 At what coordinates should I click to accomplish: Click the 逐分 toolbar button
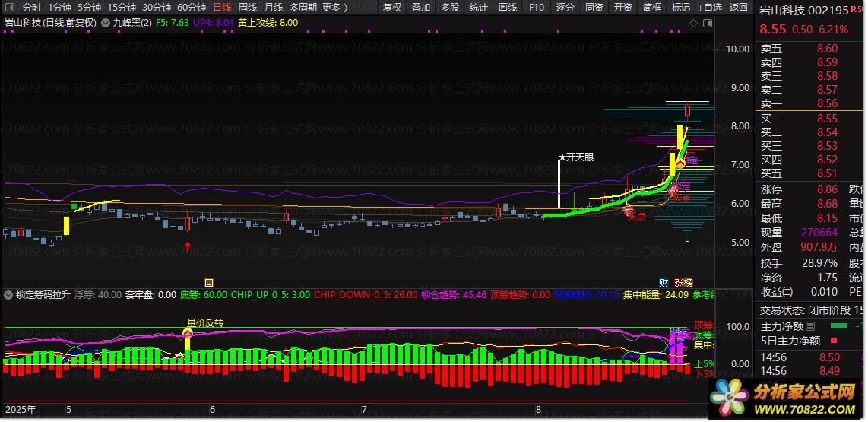tap(565, 7)
